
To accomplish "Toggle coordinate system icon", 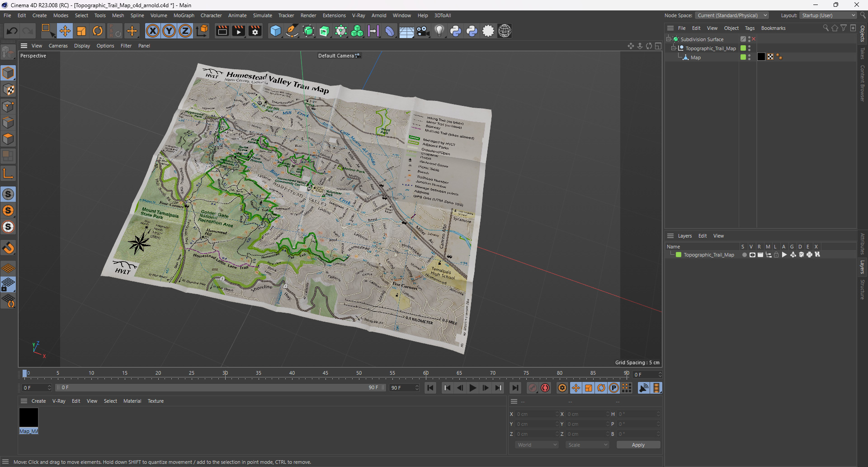I will 203,31.
